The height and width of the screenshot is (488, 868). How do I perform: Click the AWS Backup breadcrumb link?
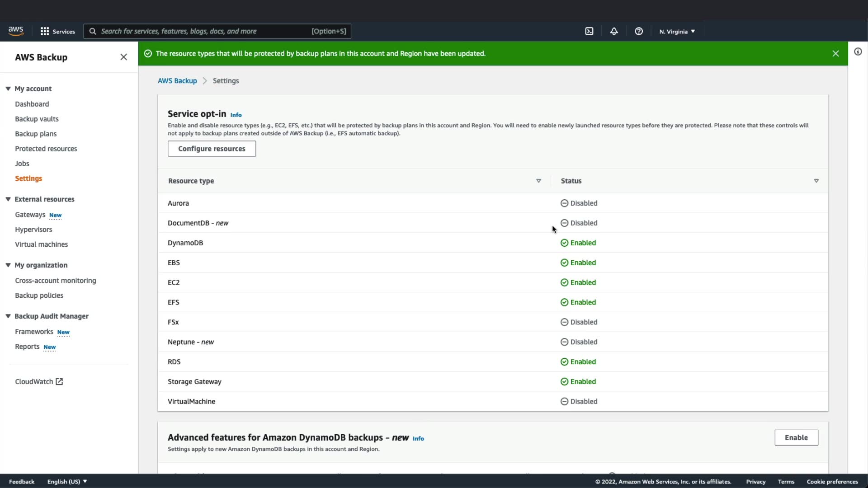click(177, 81)
